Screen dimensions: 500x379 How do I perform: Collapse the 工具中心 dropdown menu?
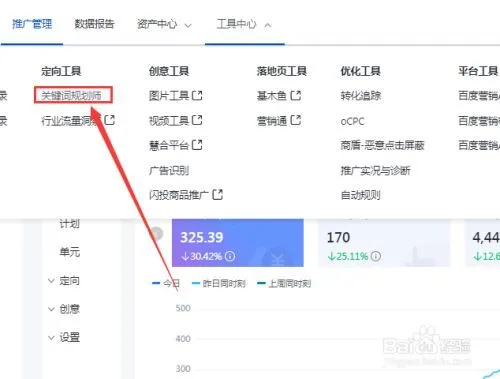[x=244, y=24]
